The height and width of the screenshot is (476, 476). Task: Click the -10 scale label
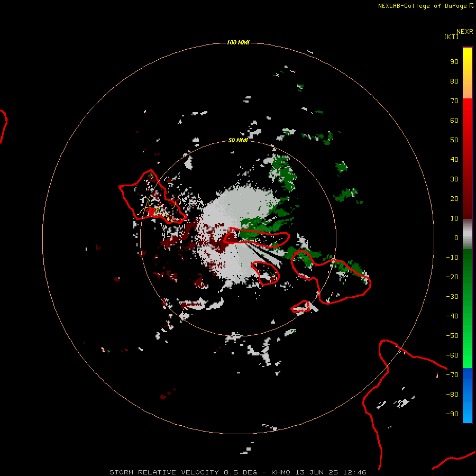point(452,258)
